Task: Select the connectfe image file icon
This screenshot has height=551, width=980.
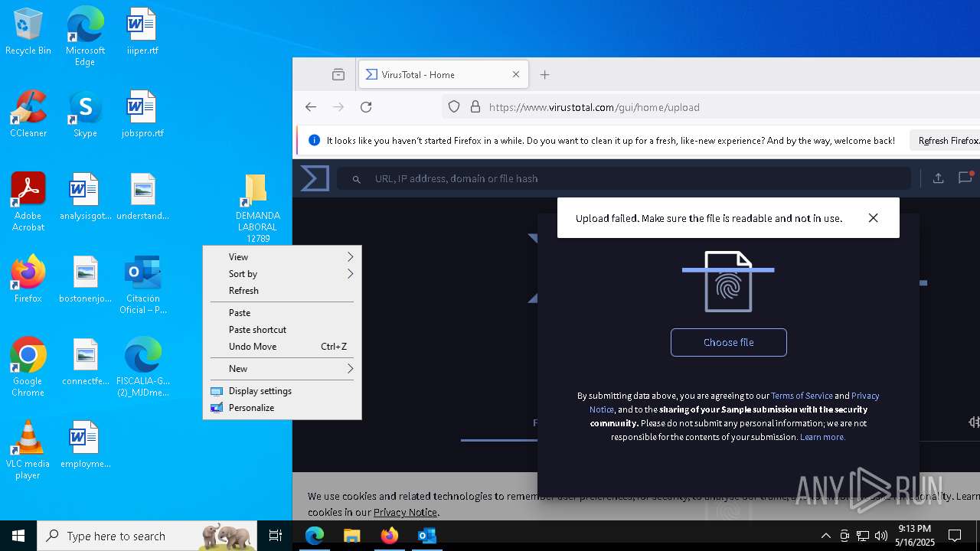Action: pos(85,363)
